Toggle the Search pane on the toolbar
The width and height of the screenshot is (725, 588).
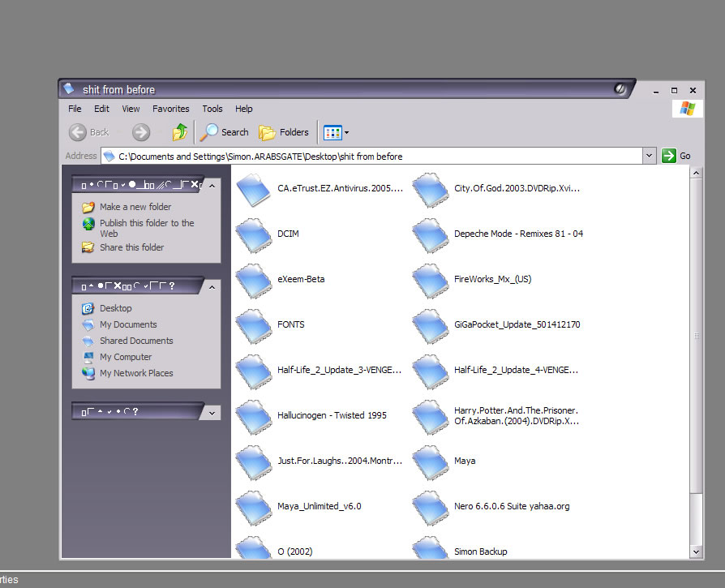[x=225, y=132]
